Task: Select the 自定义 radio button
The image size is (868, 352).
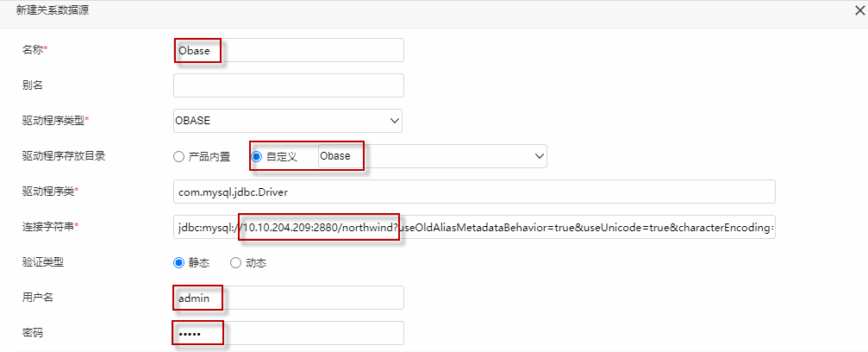Action: [x=256, y=156]
